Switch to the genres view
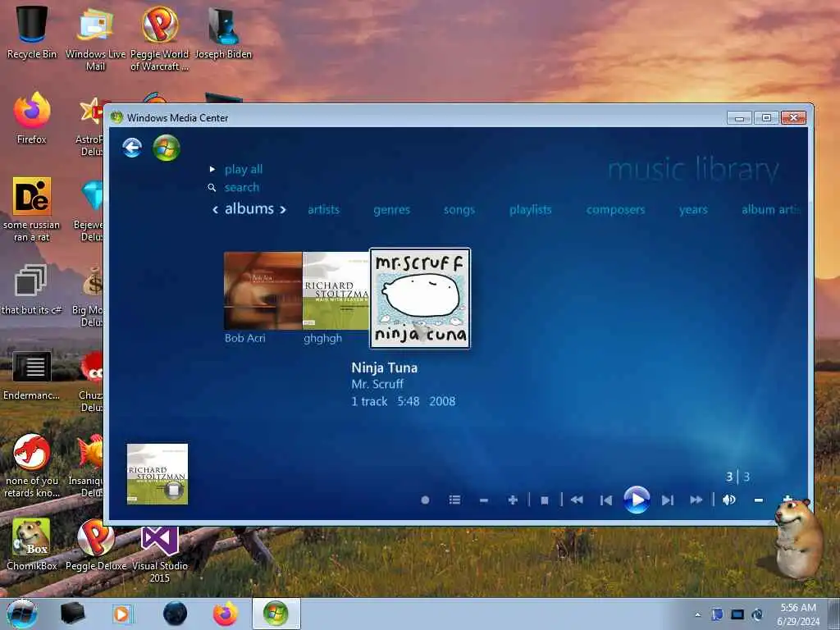The height and width of the screenshot is (630, 840). click(391, 210)
